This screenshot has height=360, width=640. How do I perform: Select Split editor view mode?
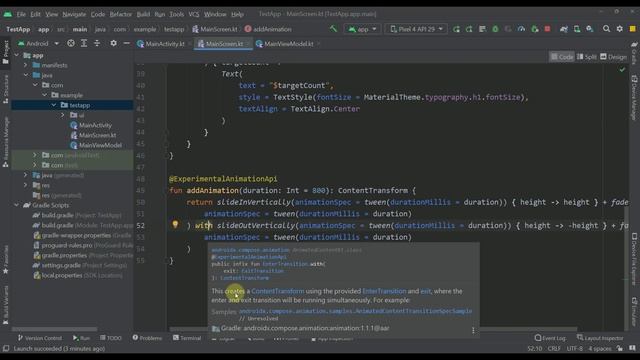click(x=587, y=57)
